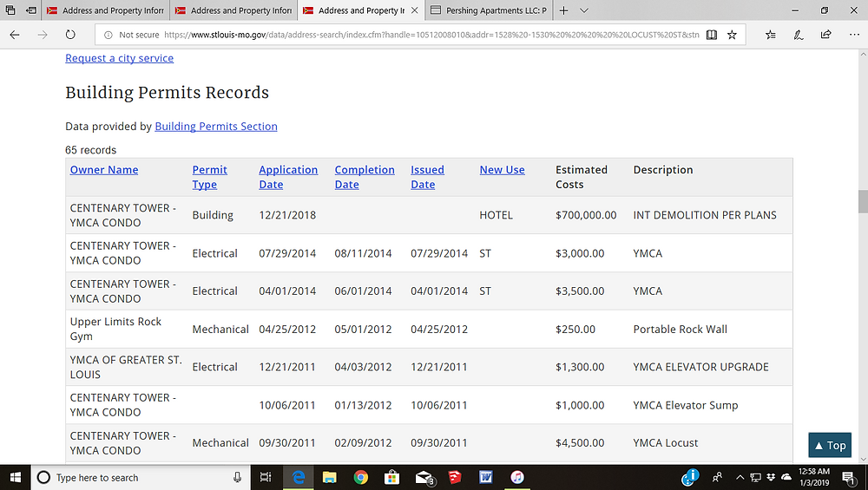Select INT DEMOLITION PER PLANS description
Viewport: 868px width, 490px height.
(x=705, y=215)
